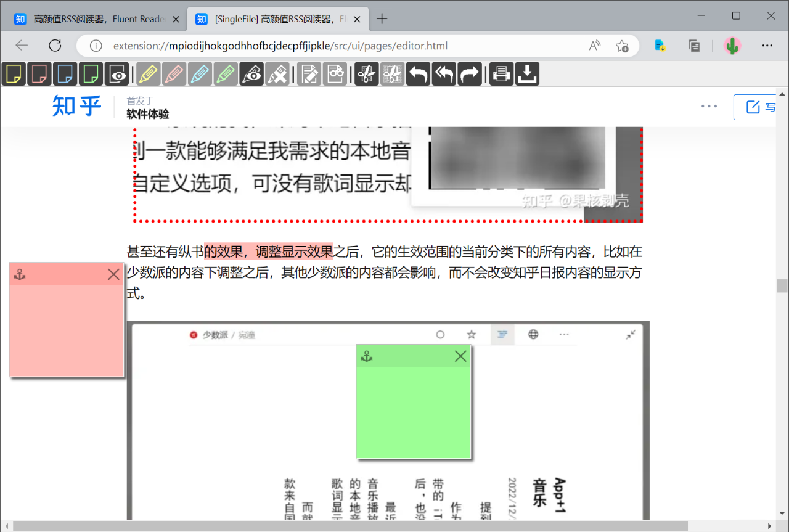
Task: Select the remove highlight eraser tool
Action: click(278, 74)
